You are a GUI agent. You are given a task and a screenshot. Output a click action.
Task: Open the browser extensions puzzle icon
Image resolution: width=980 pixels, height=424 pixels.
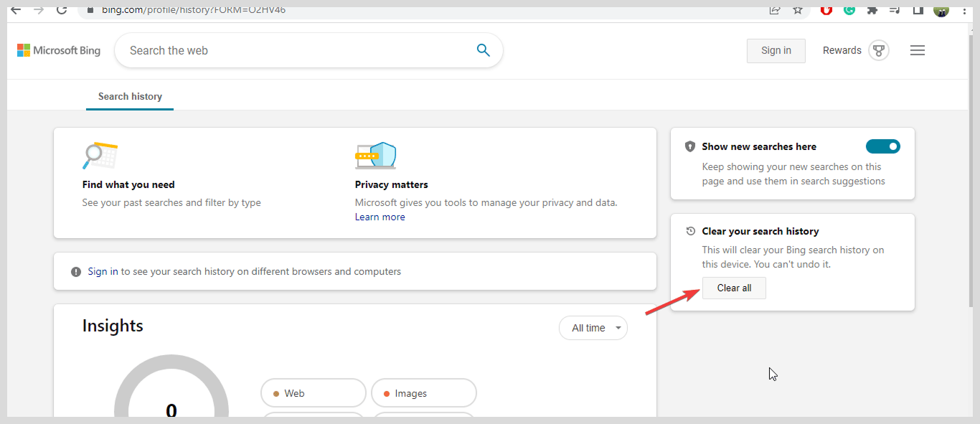tap(872, 10)
